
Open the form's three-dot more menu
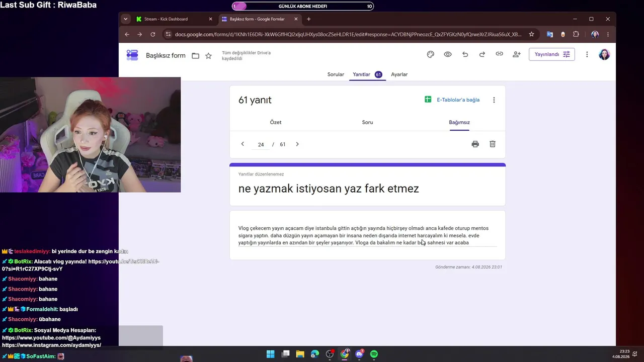coord(587,54)
